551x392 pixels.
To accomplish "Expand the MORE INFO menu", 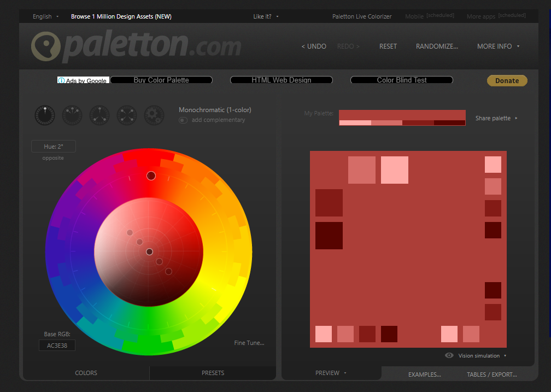I will click(x=498, y=46).
